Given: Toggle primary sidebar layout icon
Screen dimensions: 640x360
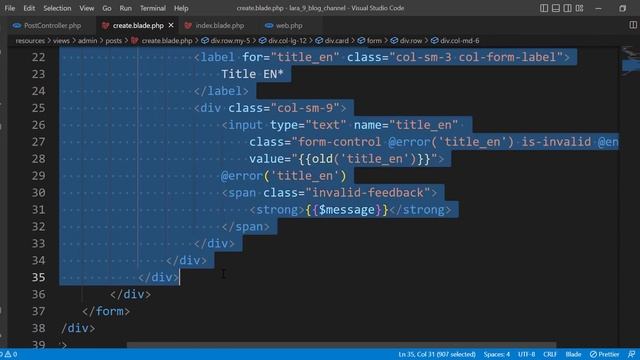Looking at the screenshot, I should tap(544, 8).
